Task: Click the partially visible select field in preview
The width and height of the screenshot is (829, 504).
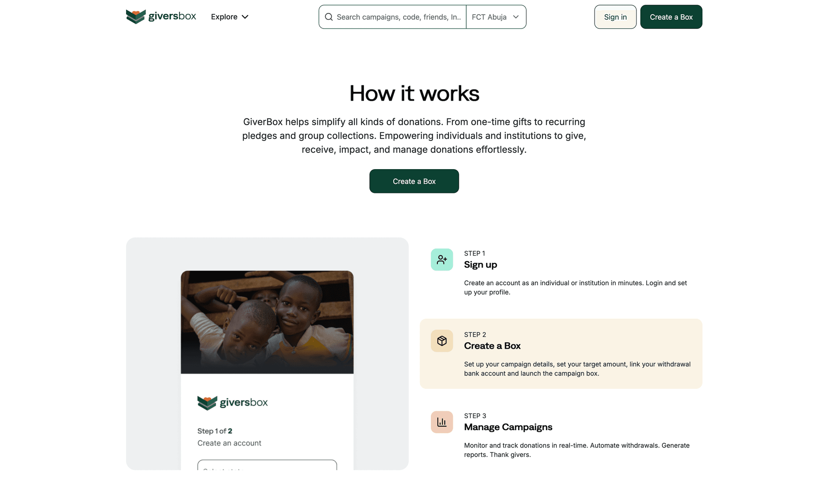Action: point(267,465)
